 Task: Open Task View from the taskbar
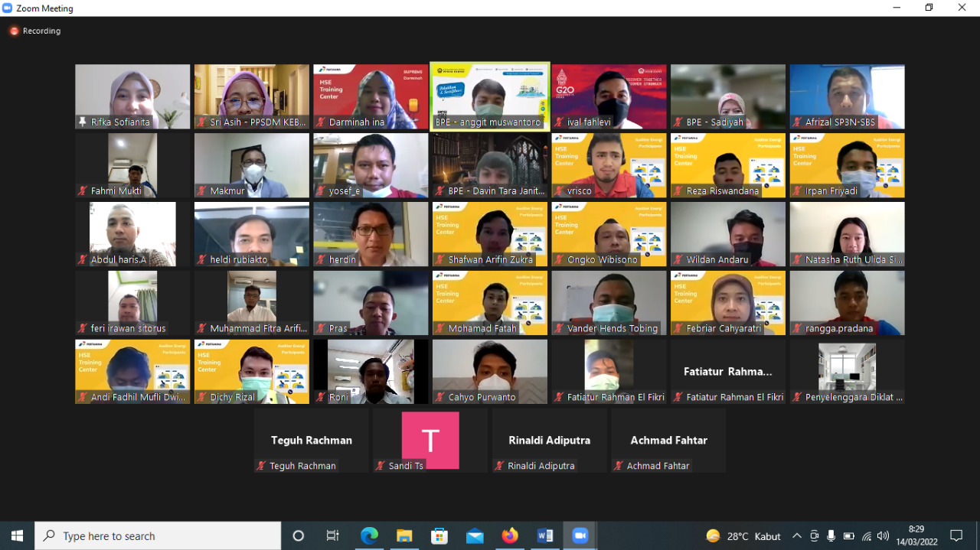pyautogui.click(x=333, y=536)
